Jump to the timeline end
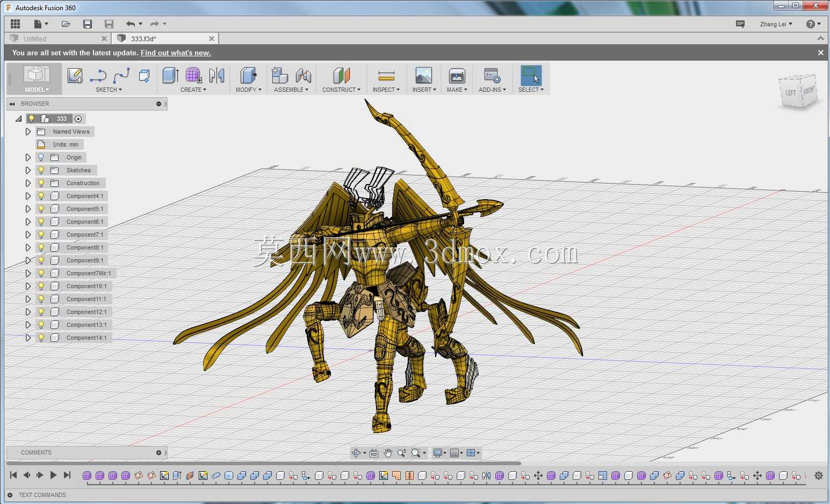The height and width of the screenshot is (504, 830). (x=67, y=475)
